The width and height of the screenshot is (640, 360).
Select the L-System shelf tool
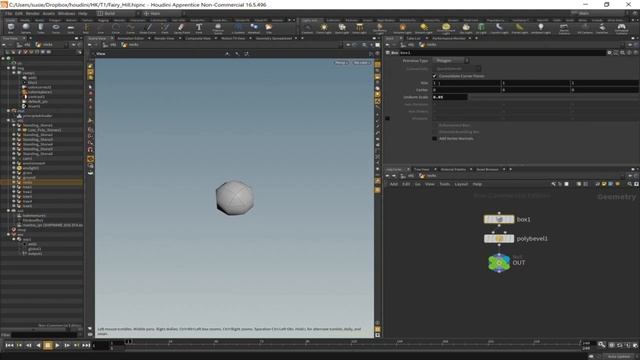(x=238, y=29)
